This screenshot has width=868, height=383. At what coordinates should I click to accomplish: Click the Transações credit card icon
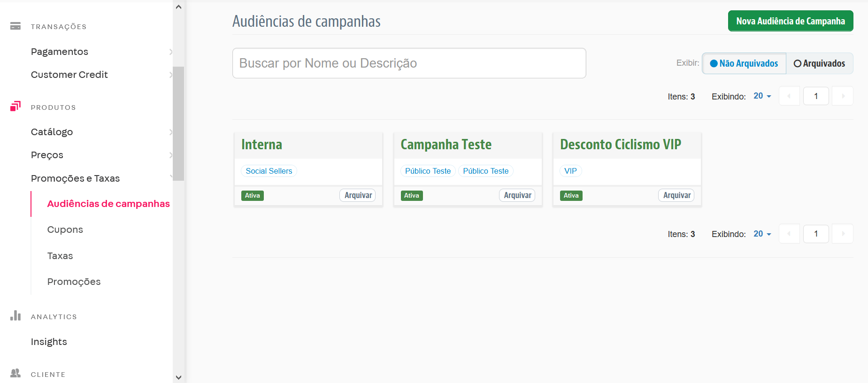(15, 26)
